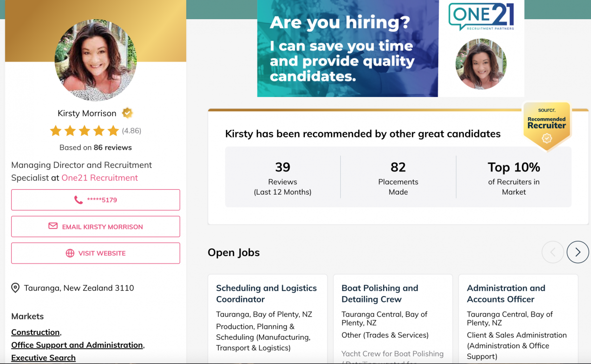Open the Construction market link
Viewport: 591px width, 364px height.
click(x=35, y=332)
